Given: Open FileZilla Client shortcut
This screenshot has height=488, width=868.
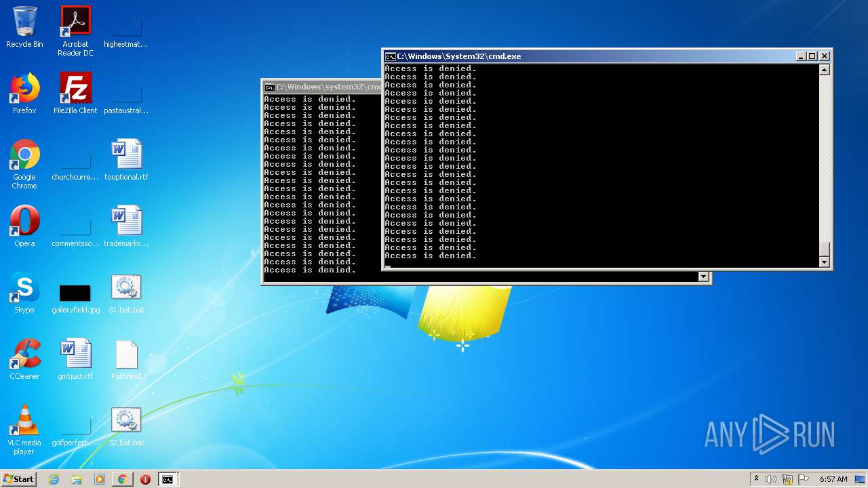Looking at the screenshot, I should click(x=75, y=94).
